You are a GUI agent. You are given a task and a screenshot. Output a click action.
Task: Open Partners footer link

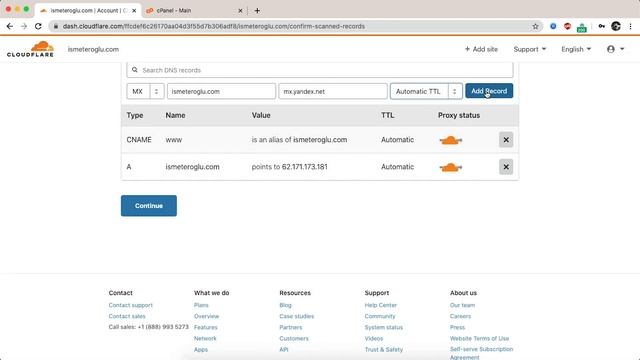(x=291, y=327)
